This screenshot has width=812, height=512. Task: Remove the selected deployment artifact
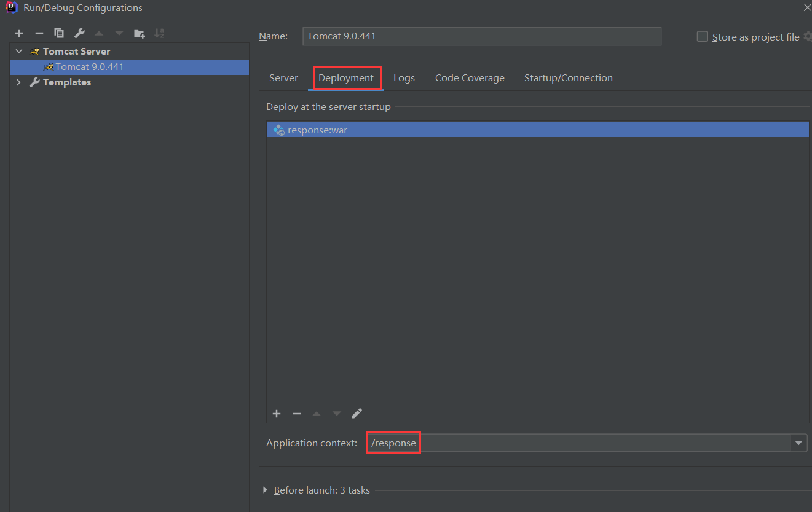(297, 414)
